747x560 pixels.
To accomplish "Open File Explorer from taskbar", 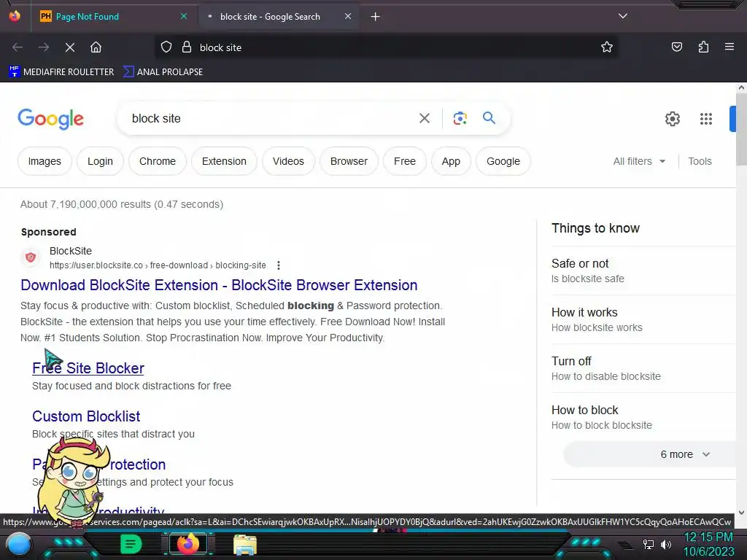I will (x=245, y=545).
